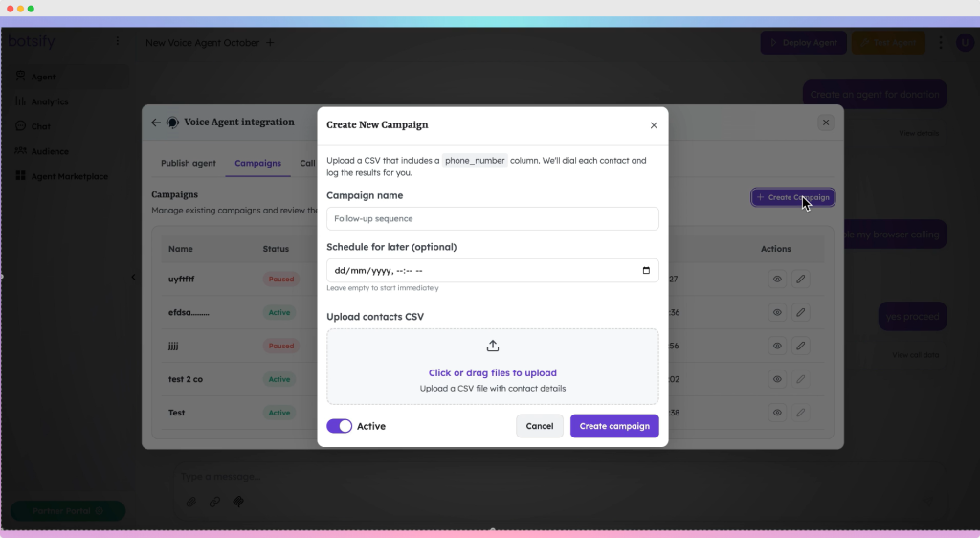The image size is (980, 538).
Task: Open Agent Marketplace from sidebar
Action: (69, 176)
